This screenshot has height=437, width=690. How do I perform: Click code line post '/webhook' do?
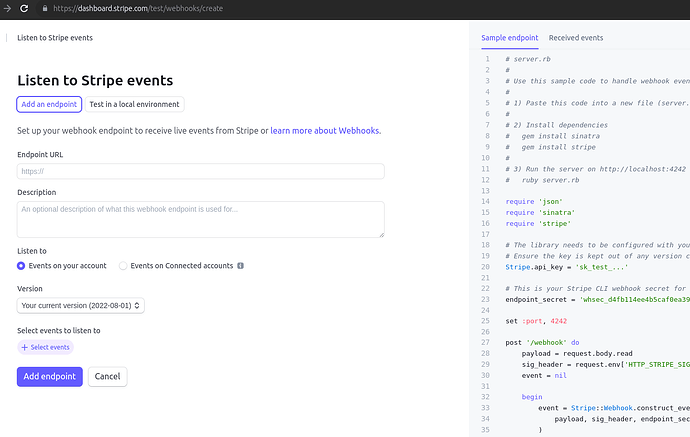tap(542, 342)
